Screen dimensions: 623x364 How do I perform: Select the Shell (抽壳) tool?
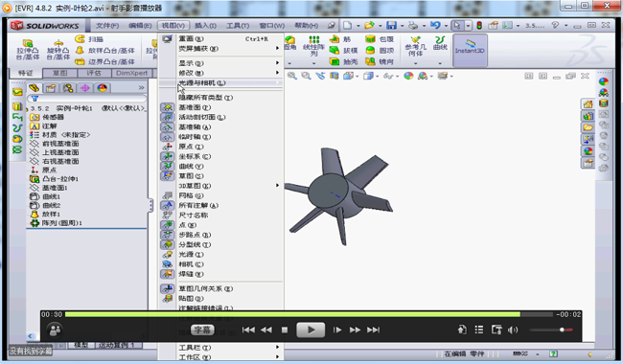[x=343, y=61]
